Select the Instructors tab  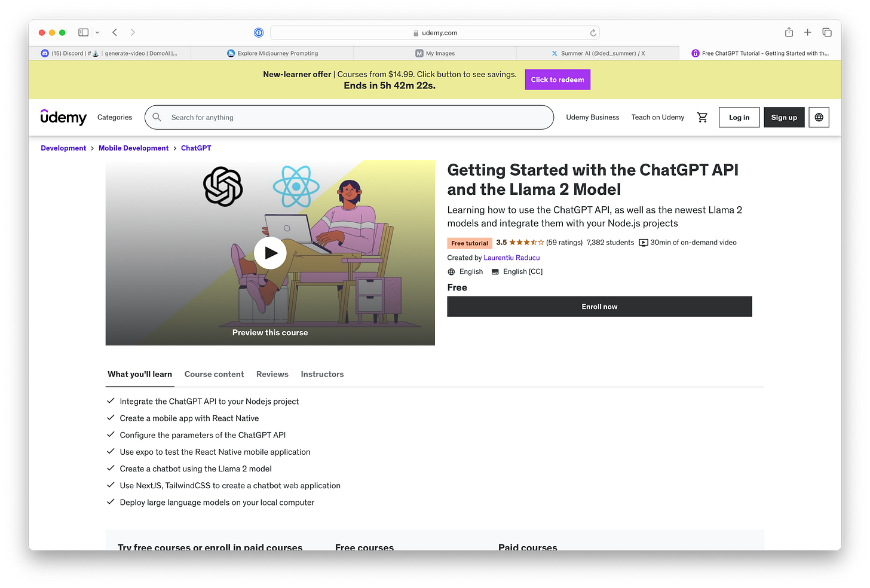click(322, 374)
